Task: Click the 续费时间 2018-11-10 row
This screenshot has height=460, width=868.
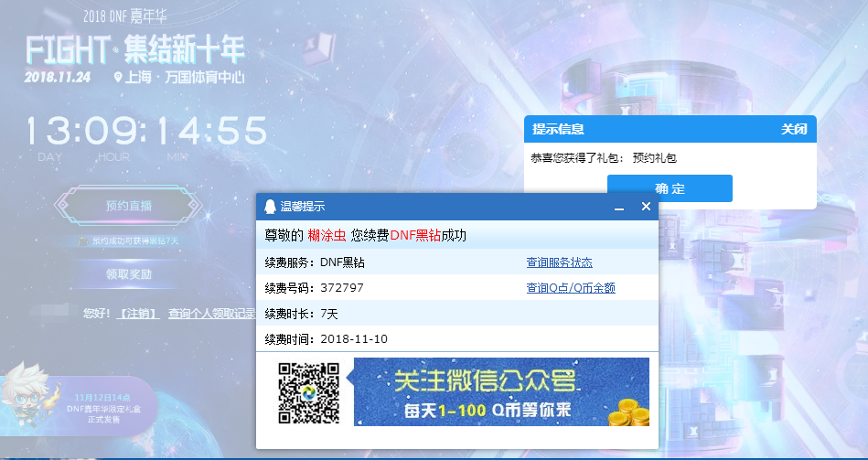Action: click(457, 338)
